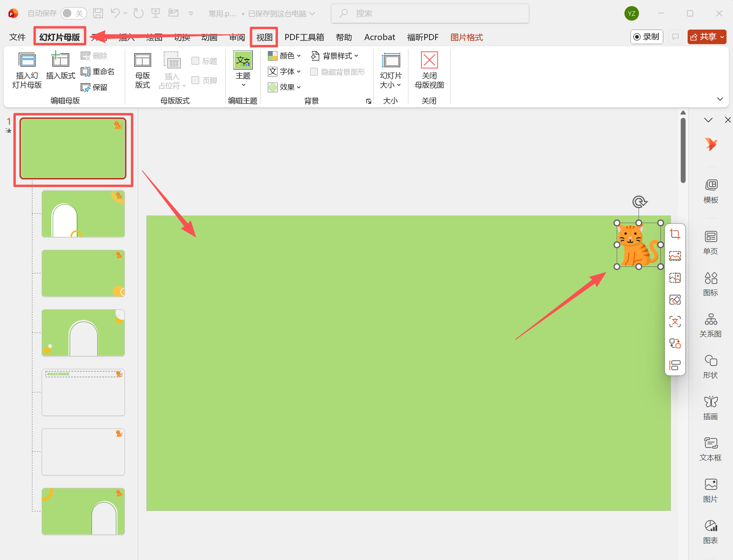733x560 pixels.
Task: Open the 背景样式 dropdown
Action: click(335, 55)
